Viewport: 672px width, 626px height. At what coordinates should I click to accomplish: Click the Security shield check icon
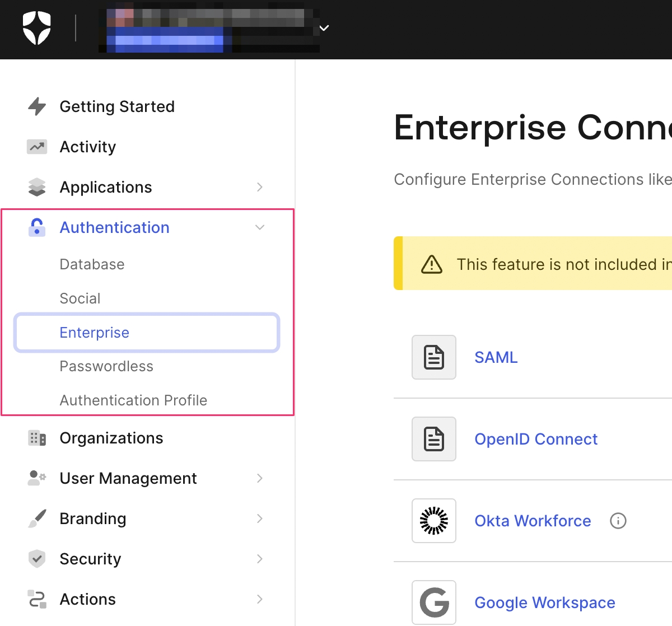click(37, 559)
